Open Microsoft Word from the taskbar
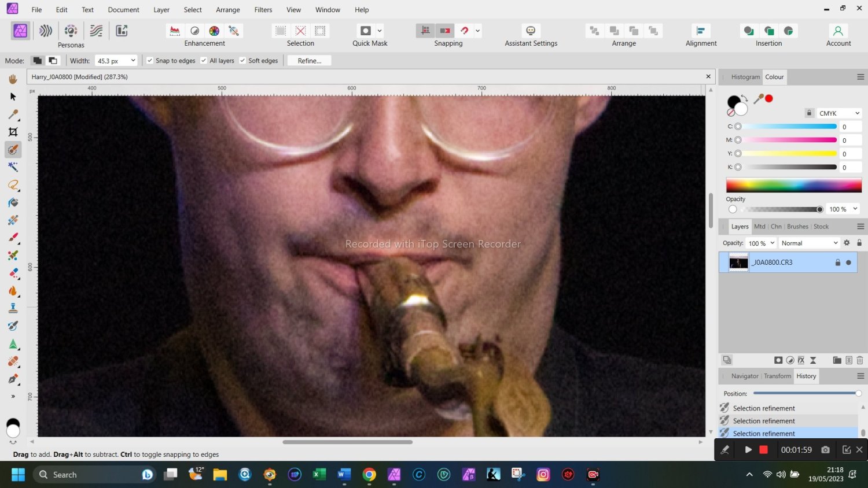The image size is (868, 488). coord(344,475)
